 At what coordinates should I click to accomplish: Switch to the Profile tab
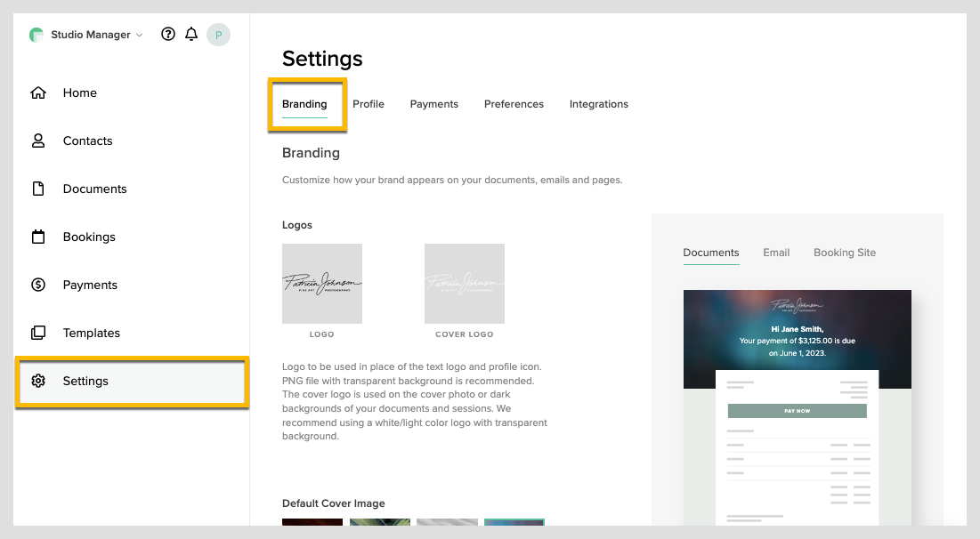point(369,104)
